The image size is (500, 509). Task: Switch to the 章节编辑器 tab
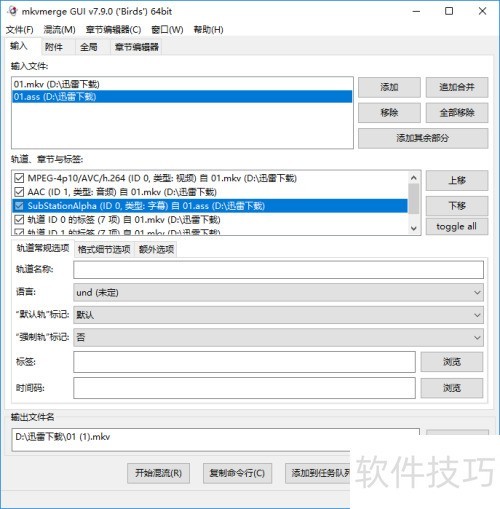tap(136, 47)
